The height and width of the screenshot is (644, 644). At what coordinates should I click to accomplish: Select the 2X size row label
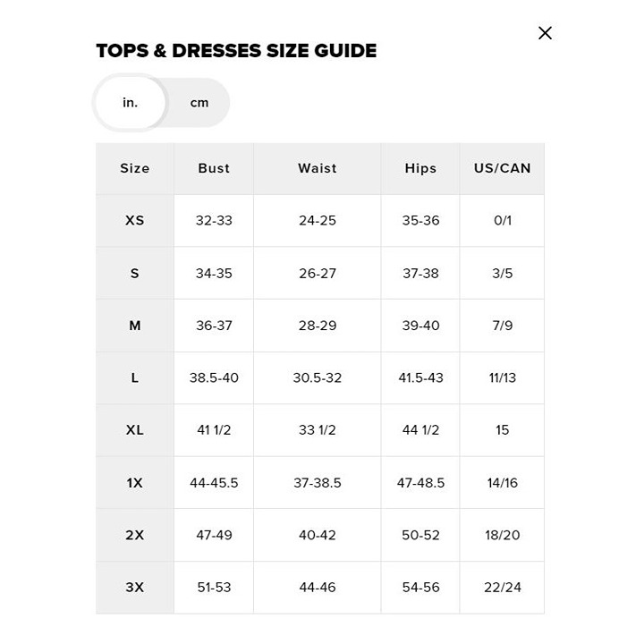coord(135,535)
